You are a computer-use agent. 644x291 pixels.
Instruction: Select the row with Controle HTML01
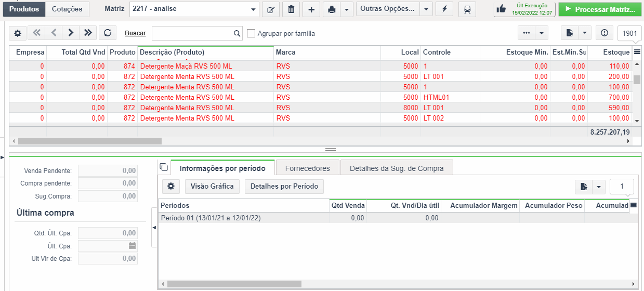[x=321, y=97]
